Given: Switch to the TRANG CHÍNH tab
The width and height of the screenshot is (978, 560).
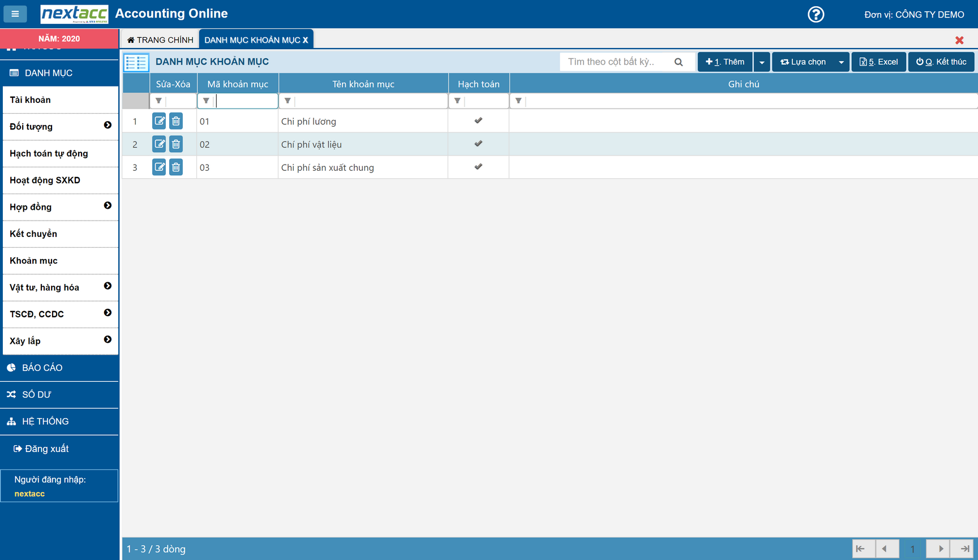Looking at the screenshot, I should [x=160, y=40].
